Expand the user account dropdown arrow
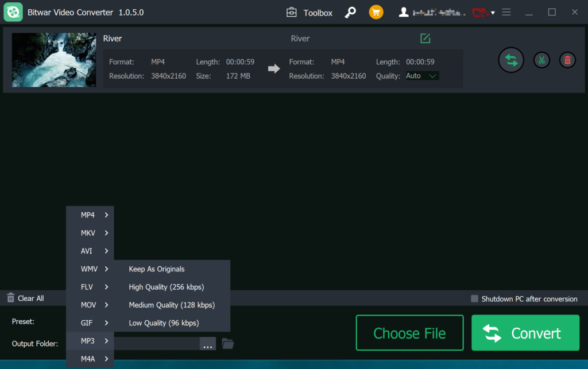 pos(493,13)
